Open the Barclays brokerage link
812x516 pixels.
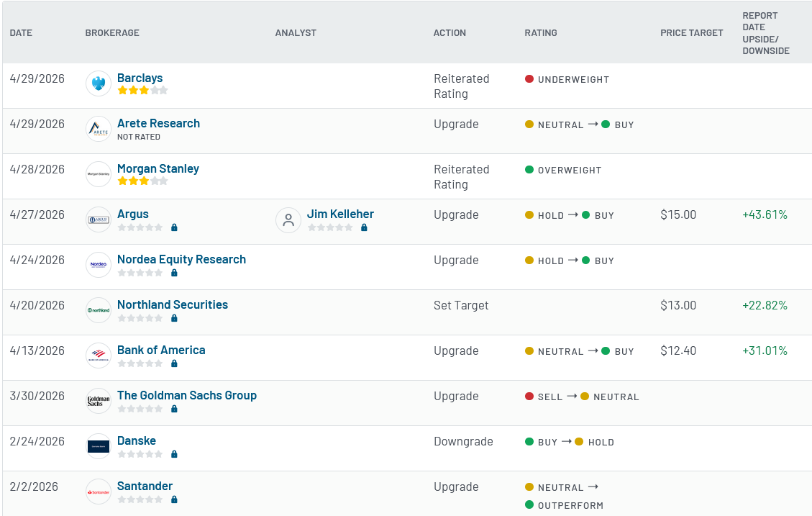click(x=140, y=78)
